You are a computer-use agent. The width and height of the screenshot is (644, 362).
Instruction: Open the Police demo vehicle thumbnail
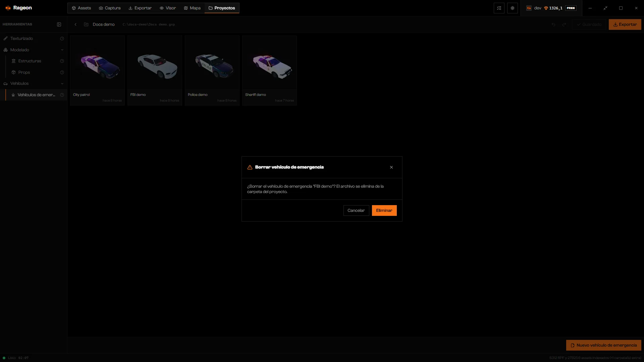[x=212, y=63]
